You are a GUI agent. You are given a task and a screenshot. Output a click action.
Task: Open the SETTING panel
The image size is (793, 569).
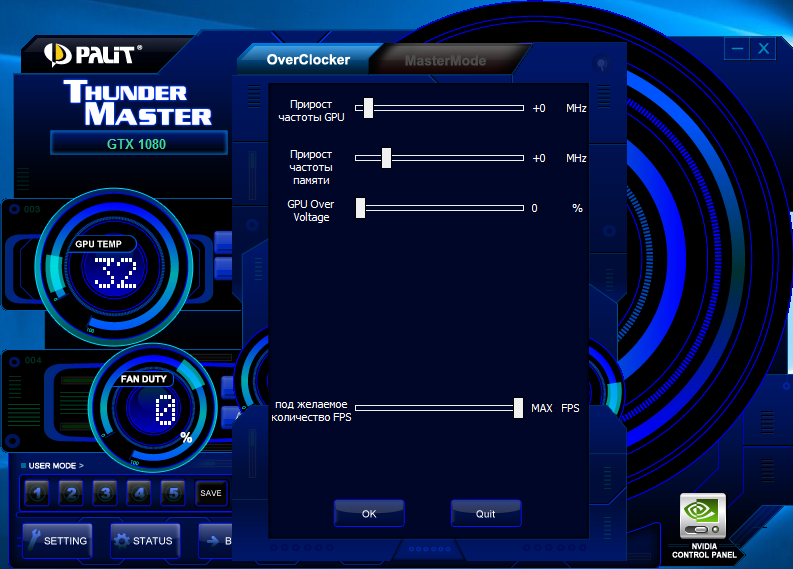(x=57, y=541)
